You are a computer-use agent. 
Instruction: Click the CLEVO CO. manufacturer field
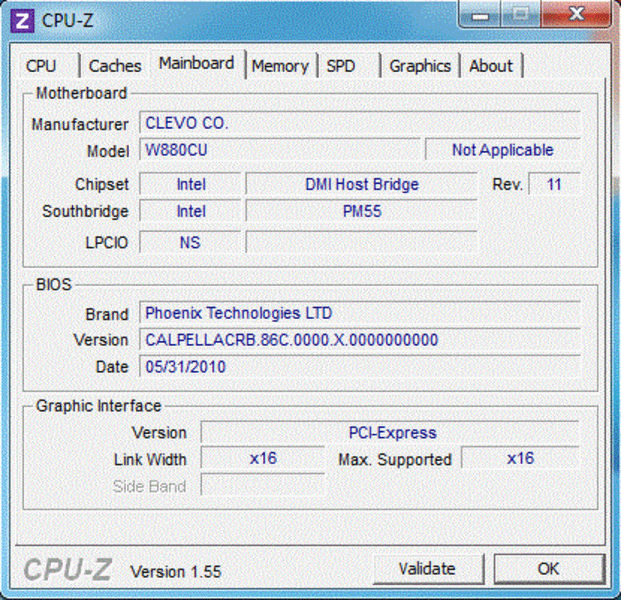(x=360, y=123)
